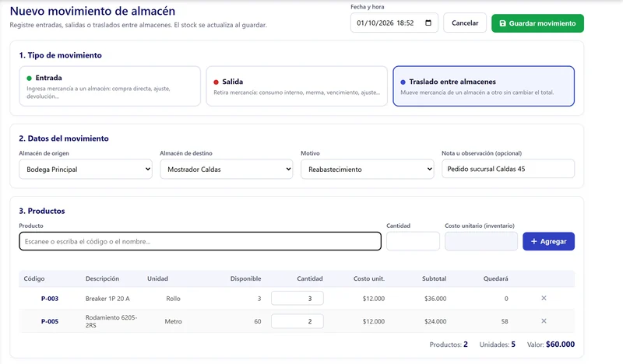Focus the product search input

tap(200, 241)
